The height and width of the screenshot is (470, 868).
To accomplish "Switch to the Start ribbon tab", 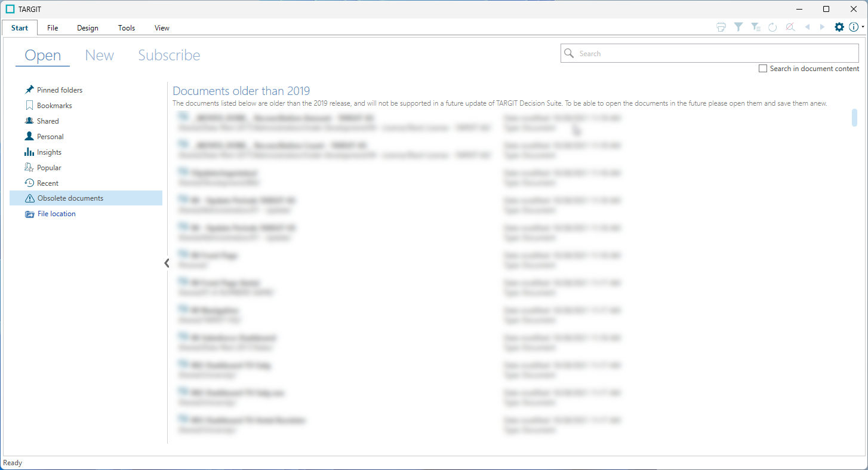I will tap(20, 27).
